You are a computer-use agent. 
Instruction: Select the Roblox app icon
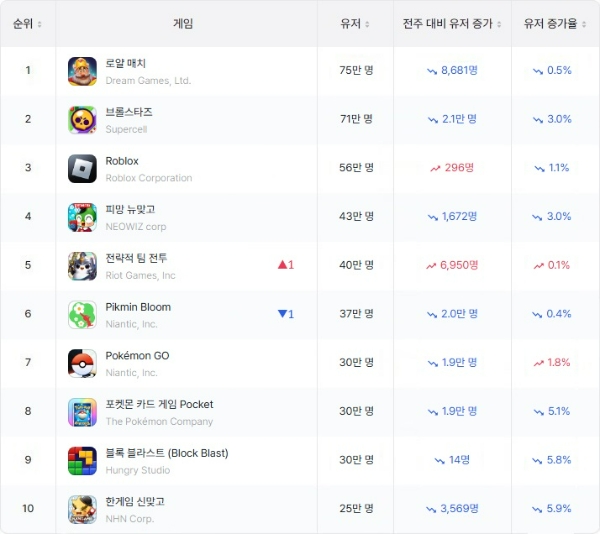tap(82, 169)
